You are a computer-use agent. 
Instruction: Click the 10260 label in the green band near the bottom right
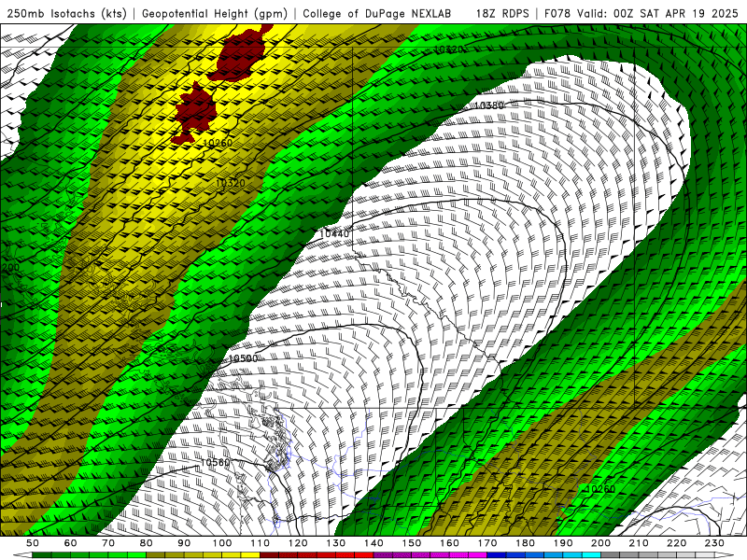(x=600, y=489)
